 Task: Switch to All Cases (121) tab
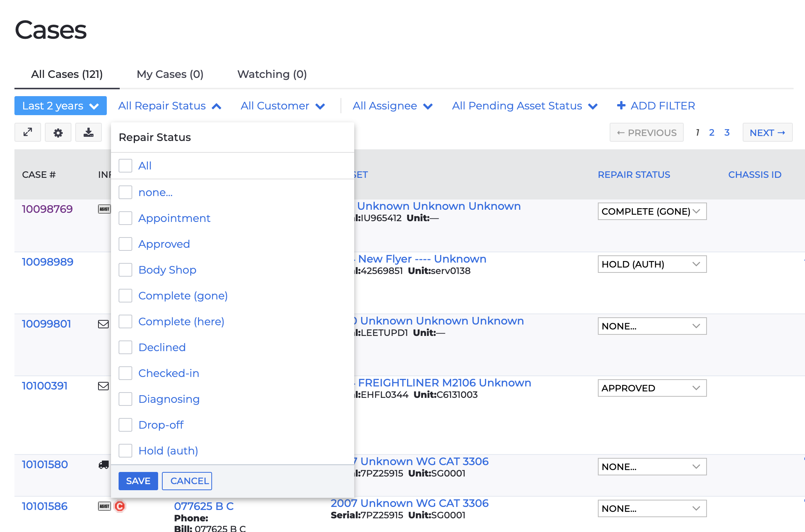point(67,74)
